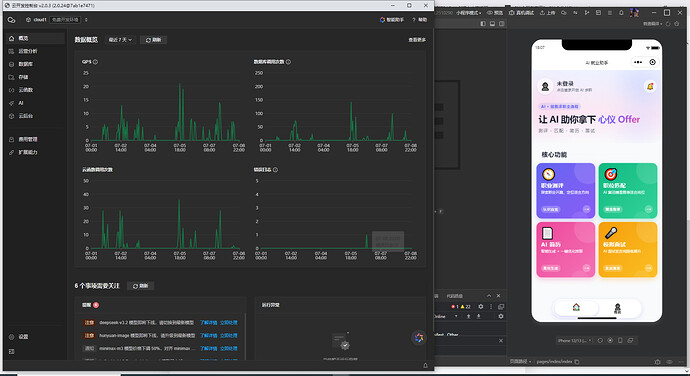The image size is (690, 376).
Task: Open the 小程序模式 mode dropdown
Action: coord(469,13)
